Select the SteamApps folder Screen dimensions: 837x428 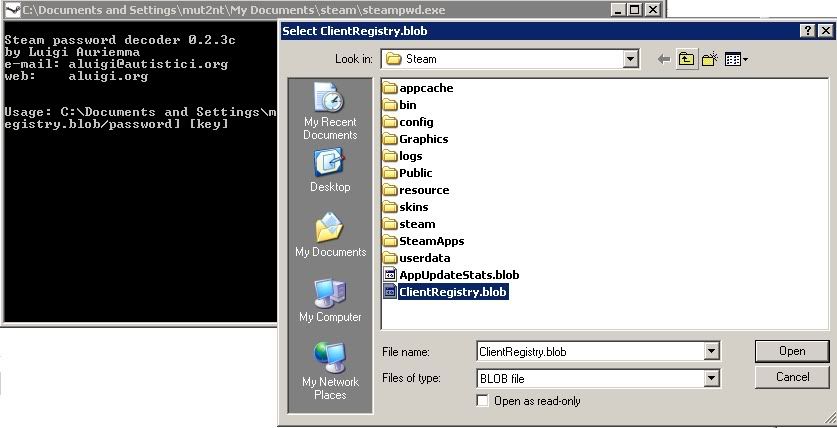click(424, 242)
